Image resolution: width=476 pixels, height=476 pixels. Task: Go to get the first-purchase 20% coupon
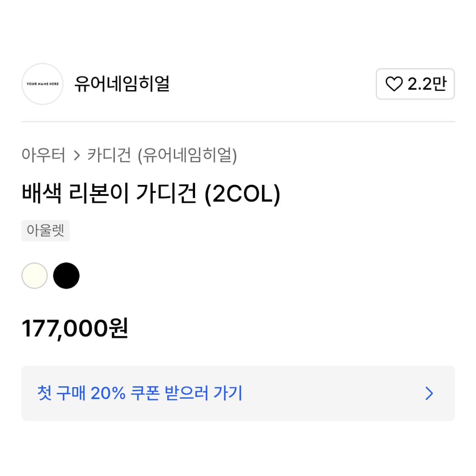[x=140, y=394]
